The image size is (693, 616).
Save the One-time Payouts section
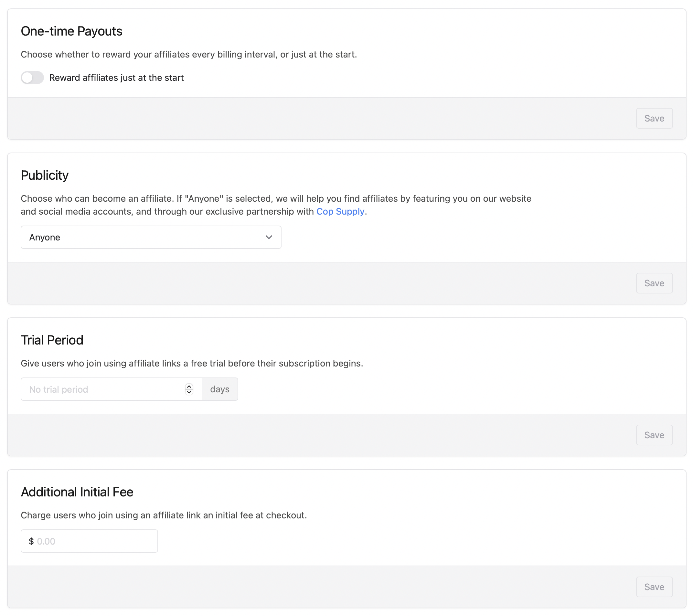[x=654, y=118]
